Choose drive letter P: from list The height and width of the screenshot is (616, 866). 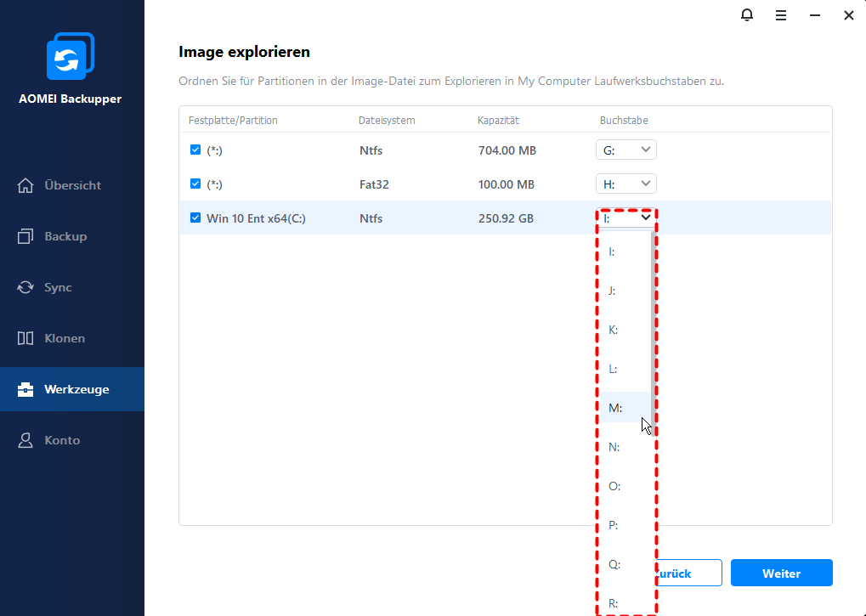click(625, 525)
